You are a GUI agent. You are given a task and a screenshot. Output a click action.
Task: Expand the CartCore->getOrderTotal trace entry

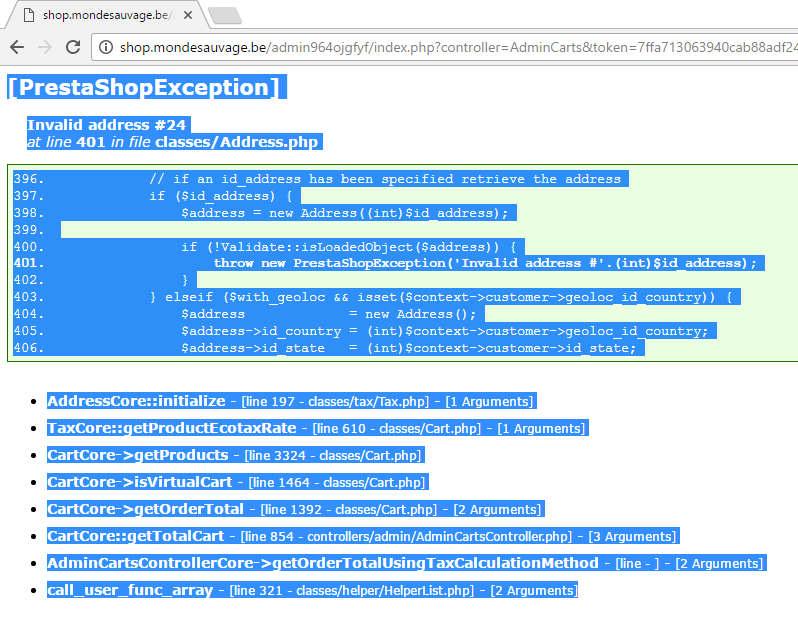(146, 509)
